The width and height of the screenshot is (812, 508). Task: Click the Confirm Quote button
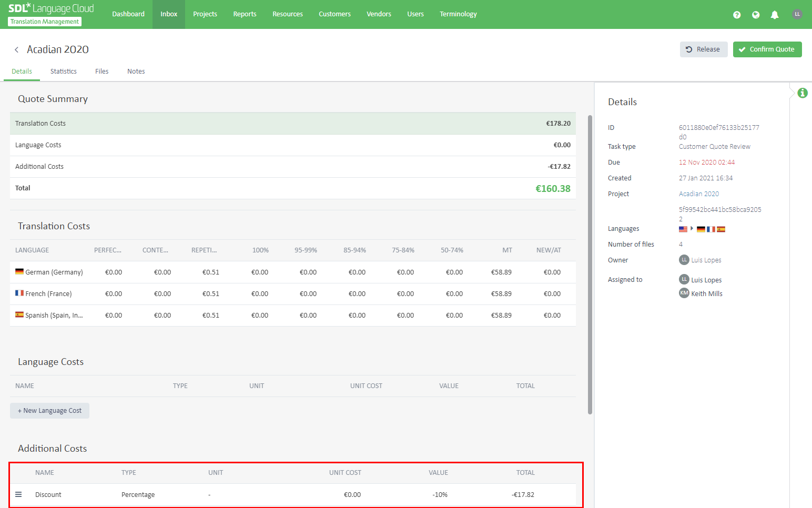point(767,49)
